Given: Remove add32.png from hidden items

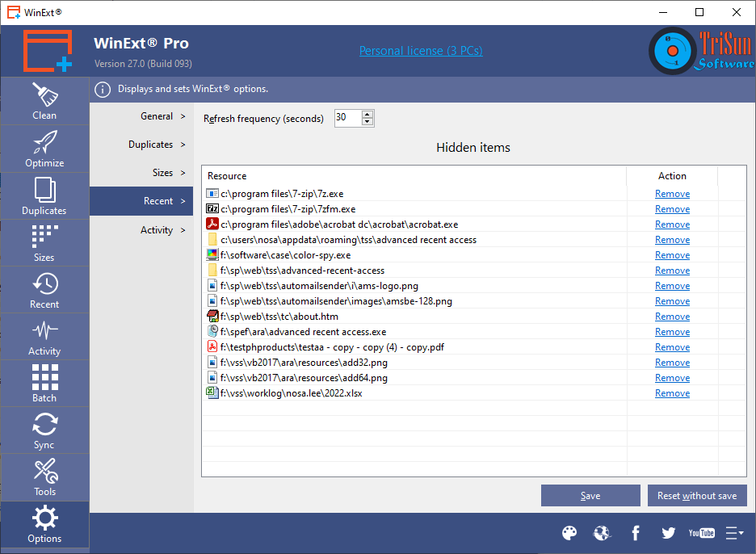Looking at the screenshot, I should pos(672,363).
